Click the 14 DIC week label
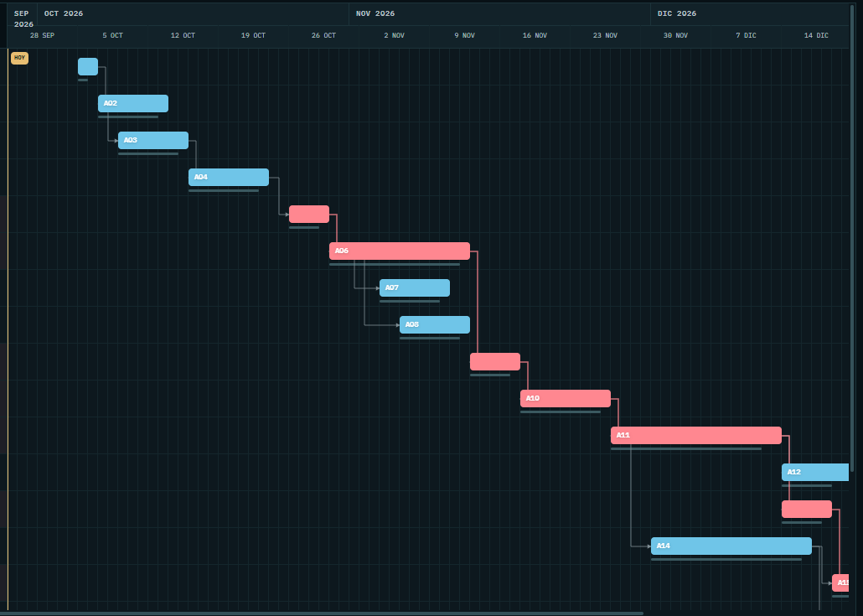The image size is (863, 616). pos(816,36)
